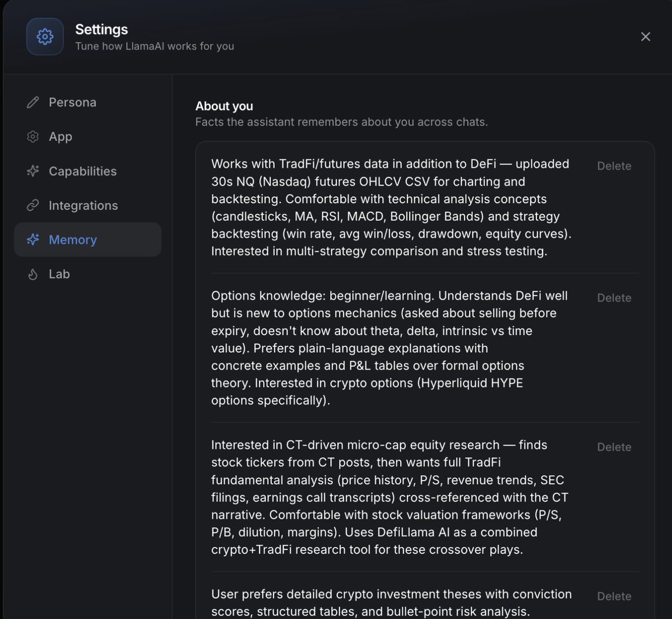The image size is (672, 619).
Task: Click the Capabilities sparkle icon
Action: [33, 171]
